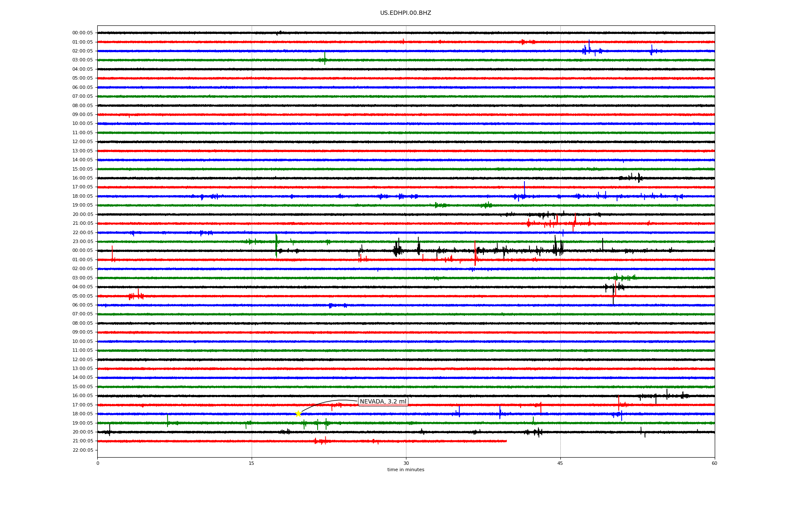812x508 pixels.
Task: Click the first 23:00:05 trace time label
Action: tap(82, 242)
